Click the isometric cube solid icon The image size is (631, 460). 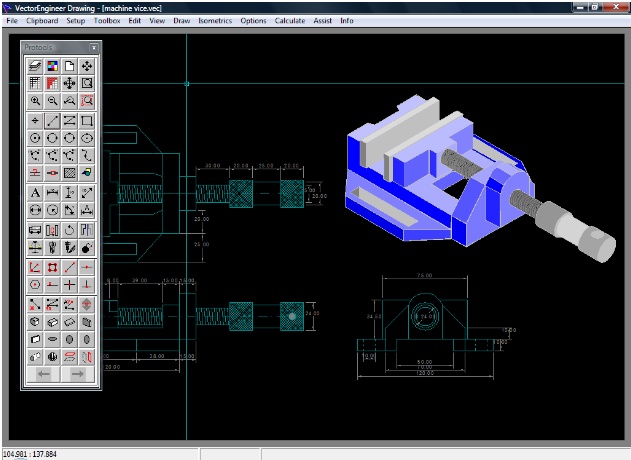pos(35,322)
